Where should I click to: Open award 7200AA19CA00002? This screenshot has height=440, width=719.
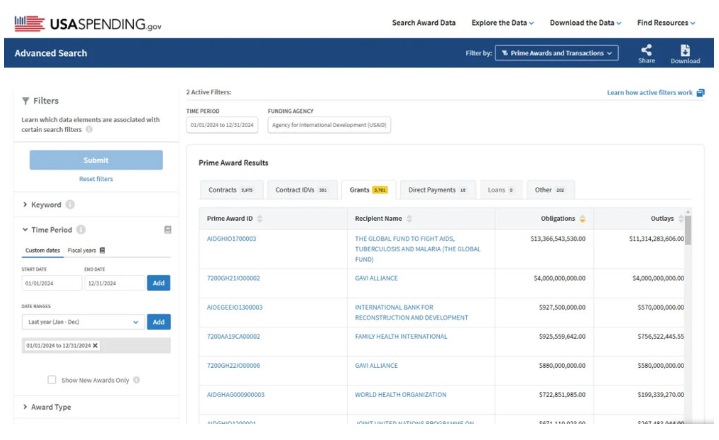pyautogui.click(x=233, y=336)
